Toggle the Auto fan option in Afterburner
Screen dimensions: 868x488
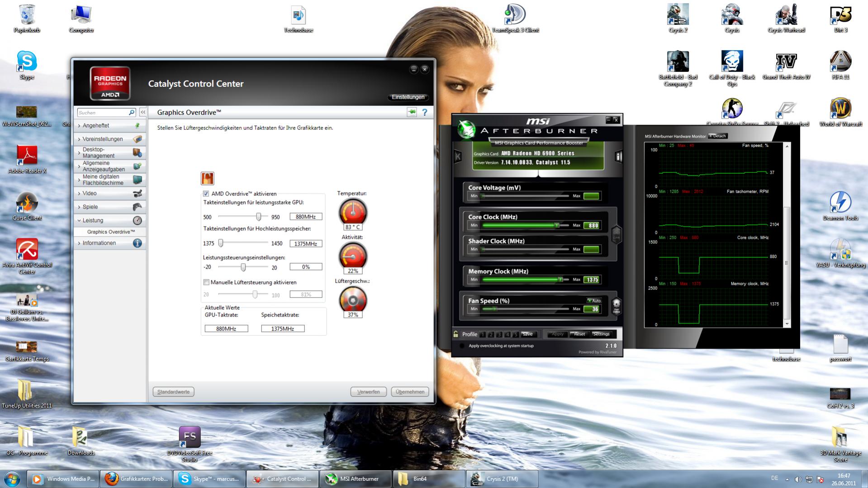pyautogui.click(x=594, y=300)
